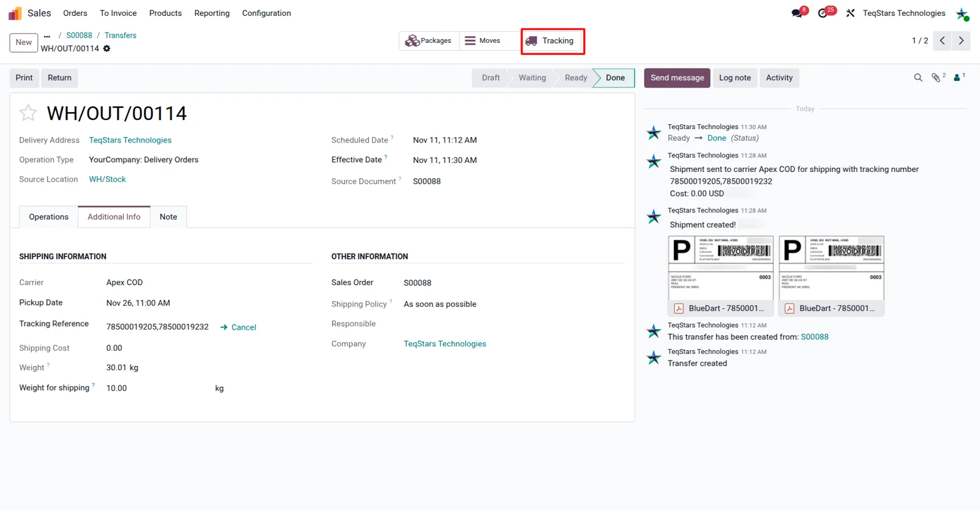Select the Additional Info tab

[114, 217]
